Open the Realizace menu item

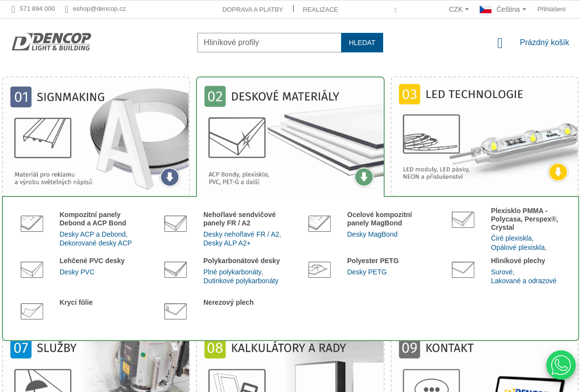(320, 9)
